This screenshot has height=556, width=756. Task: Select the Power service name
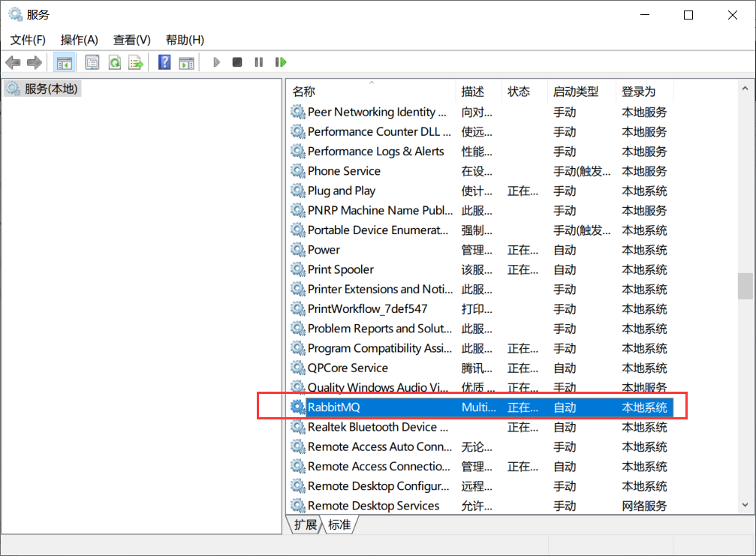[324, 250]
